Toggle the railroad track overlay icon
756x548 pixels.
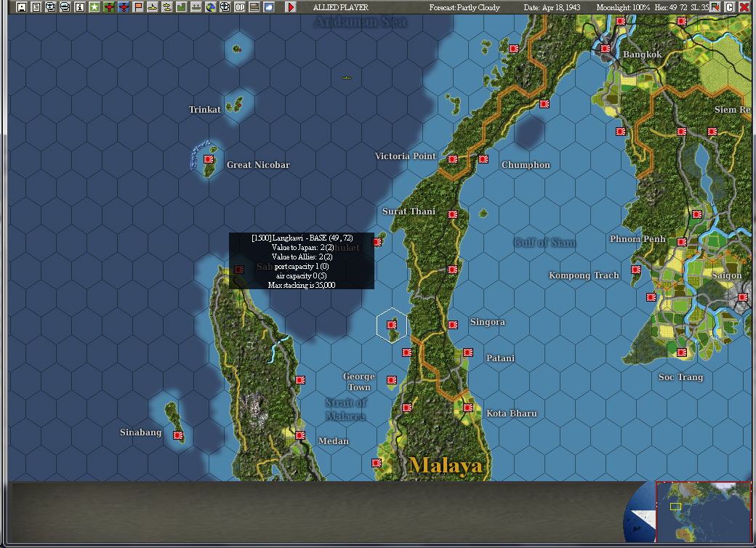click(x=254, y=7)
